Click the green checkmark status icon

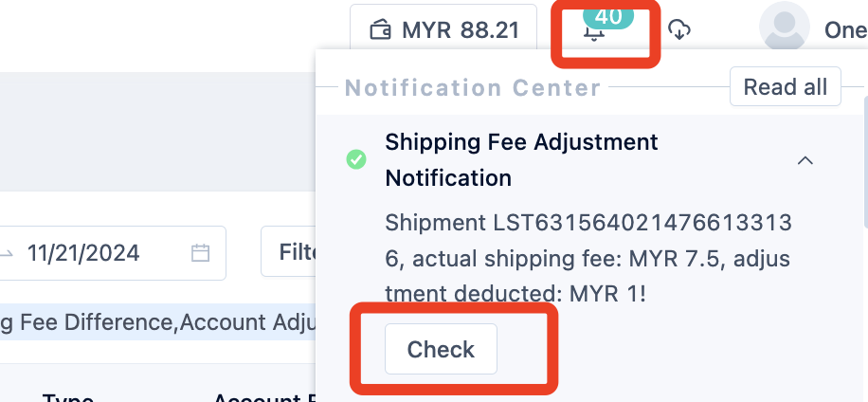point(356,159)
